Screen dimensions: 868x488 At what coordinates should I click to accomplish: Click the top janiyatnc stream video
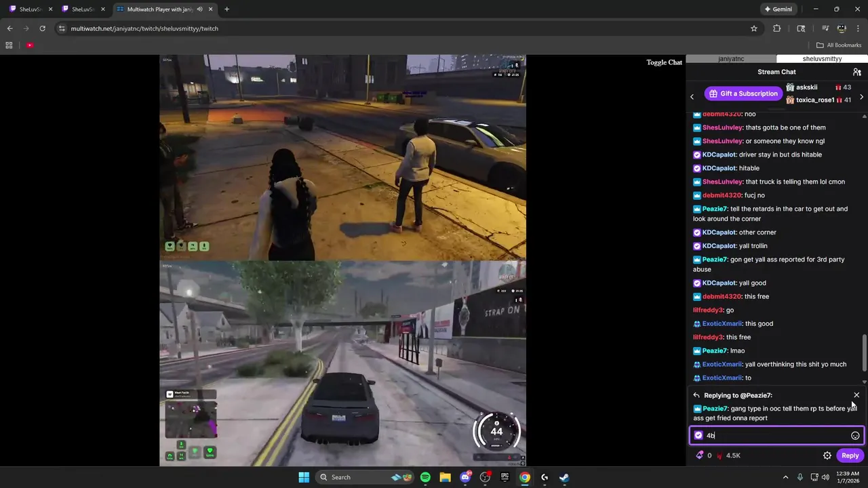tap(342, 157)
